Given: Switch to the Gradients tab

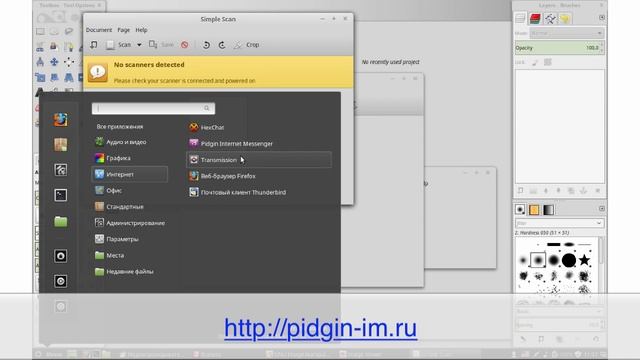Looking at the screenshot, I should pos(548,209).
